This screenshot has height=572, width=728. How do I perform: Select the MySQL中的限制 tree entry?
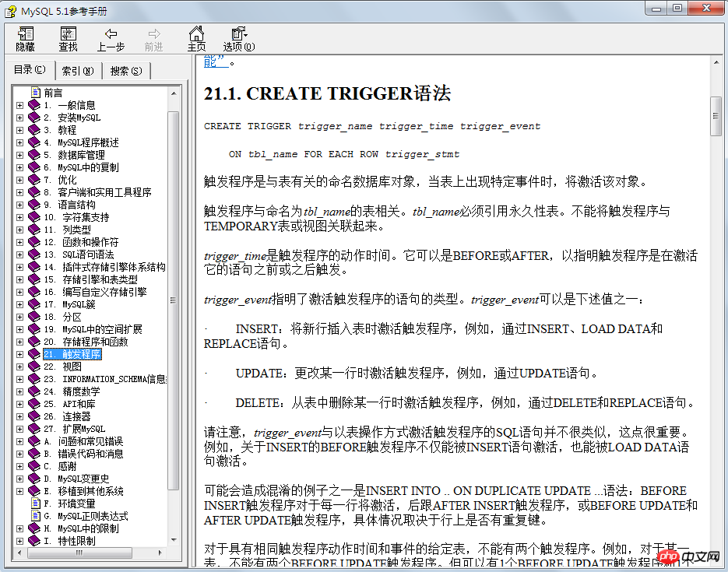click(81, 528)
